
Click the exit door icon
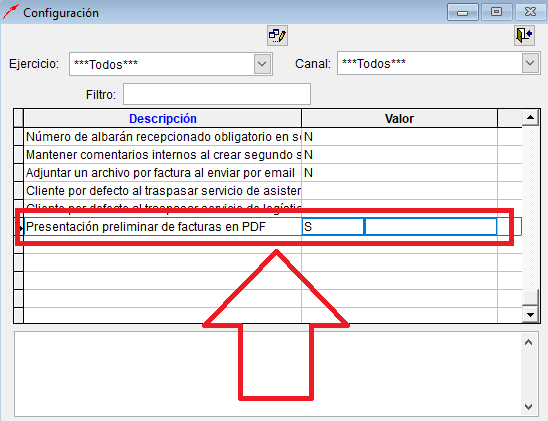click(524, 35)
